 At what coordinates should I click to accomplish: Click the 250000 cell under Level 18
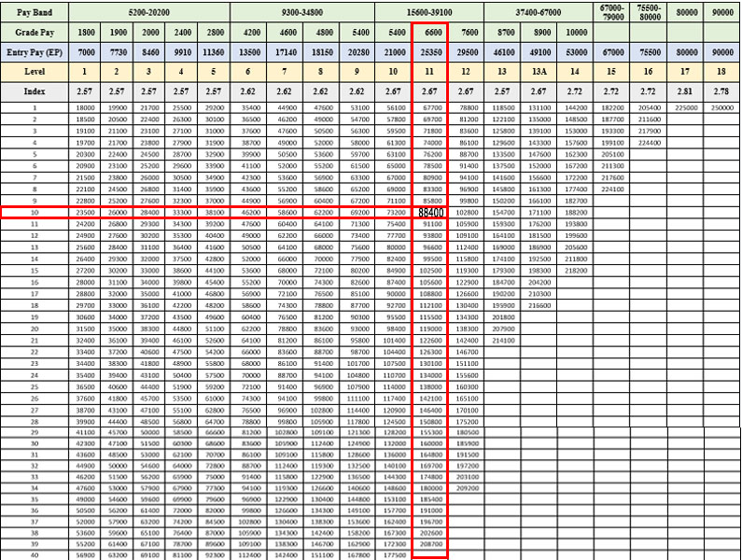(x=721, y=108)
